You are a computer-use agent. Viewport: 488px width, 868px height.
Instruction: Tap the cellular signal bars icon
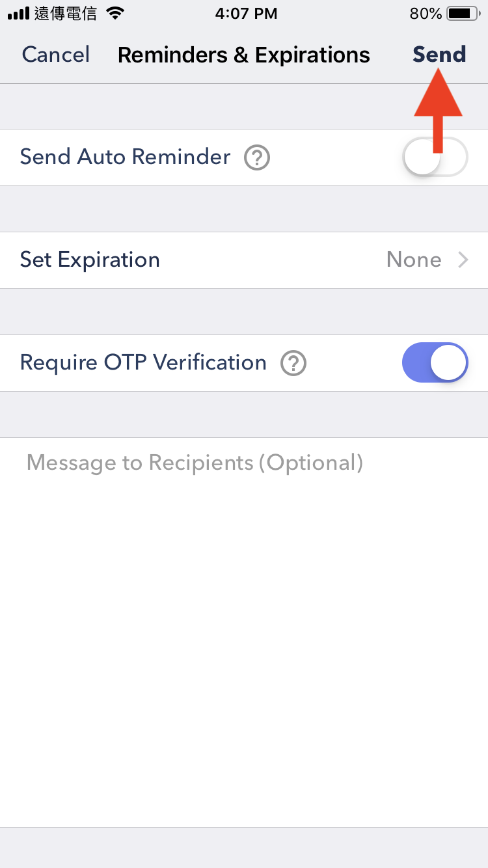19,14
